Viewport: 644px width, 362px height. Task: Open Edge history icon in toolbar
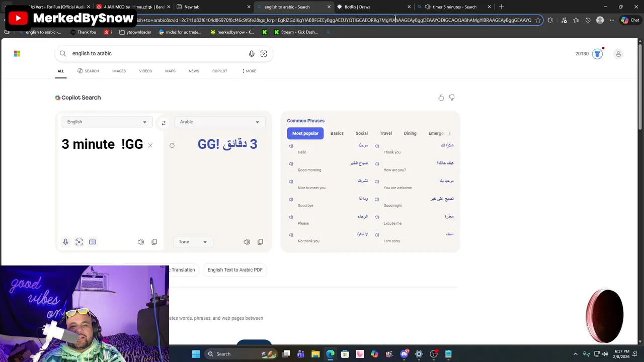[x=588, y=20]
